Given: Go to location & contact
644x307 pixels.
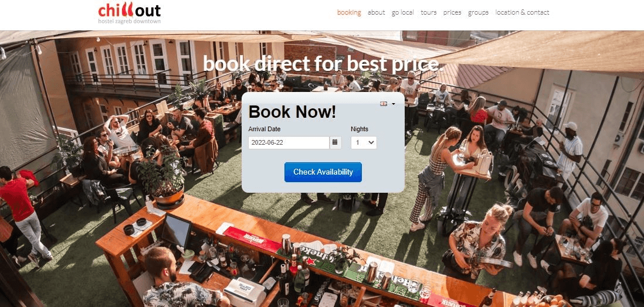Looking at the screenshot, I should (x=522, y=12).
